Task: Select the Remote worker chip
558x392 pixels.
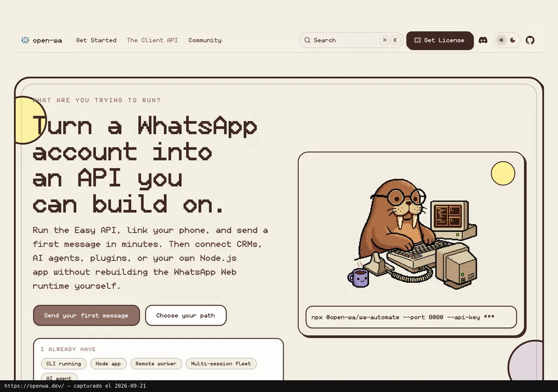Action: pos(156,364)
